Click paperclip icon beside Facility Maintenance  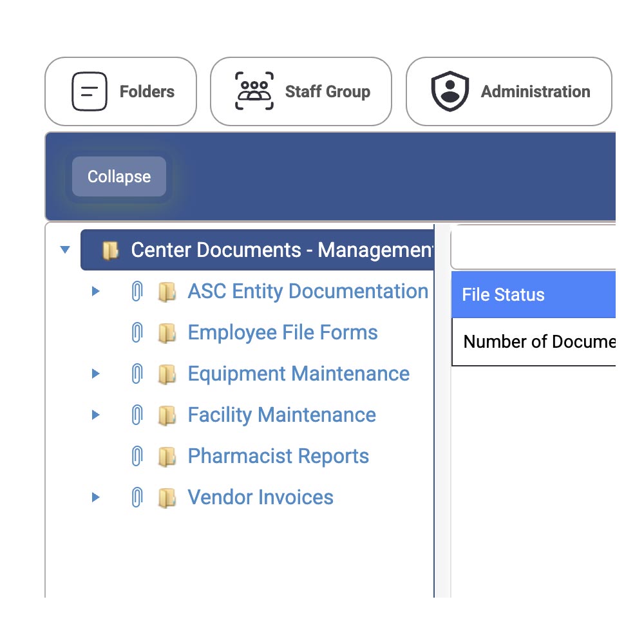click(x=137, y=415)
